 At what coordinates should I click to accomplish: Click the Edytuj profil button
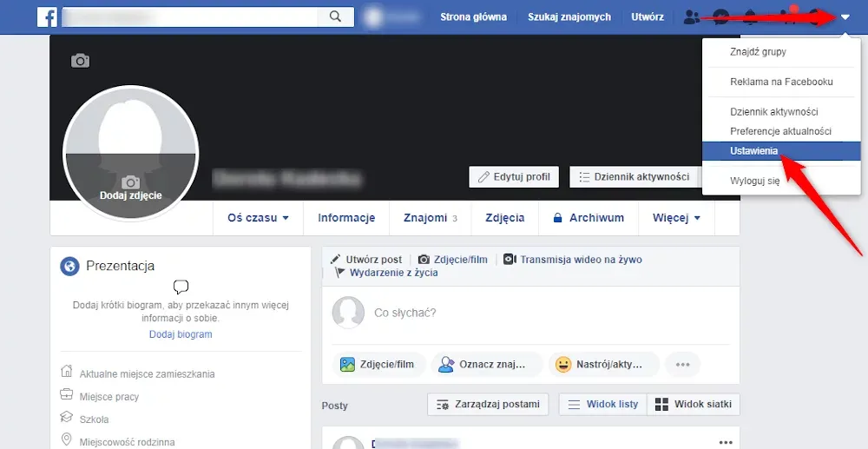514,176
